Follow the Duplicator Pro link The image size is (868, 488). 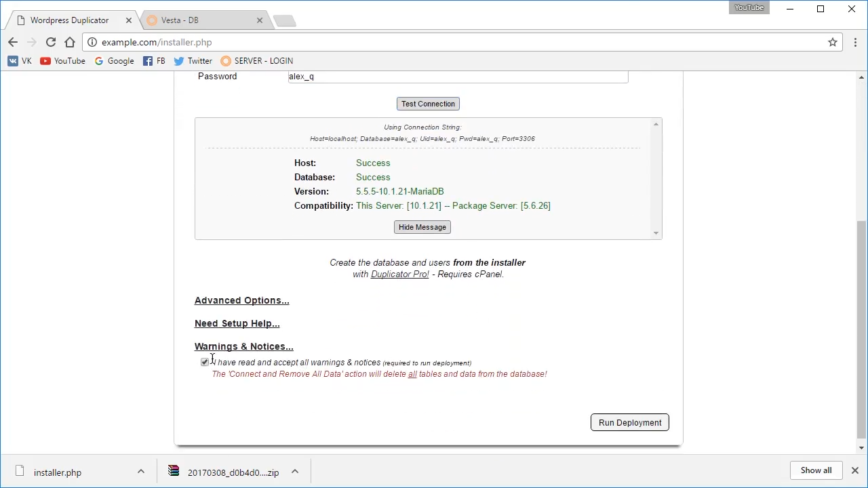[x=399, y=274]
